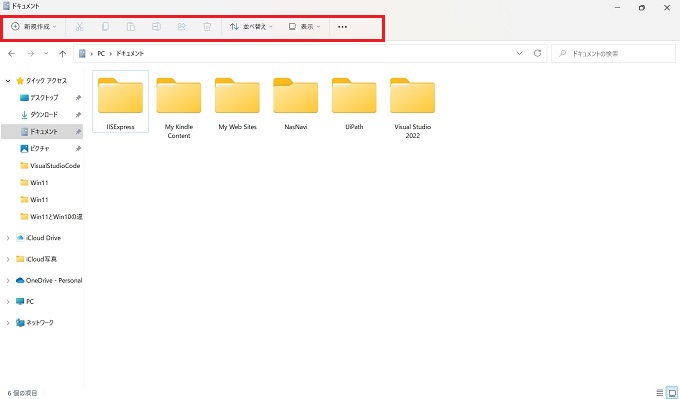Switch to large icons view in status bar
This screenshot has width=680, height=399.
[x=672, y=393]
